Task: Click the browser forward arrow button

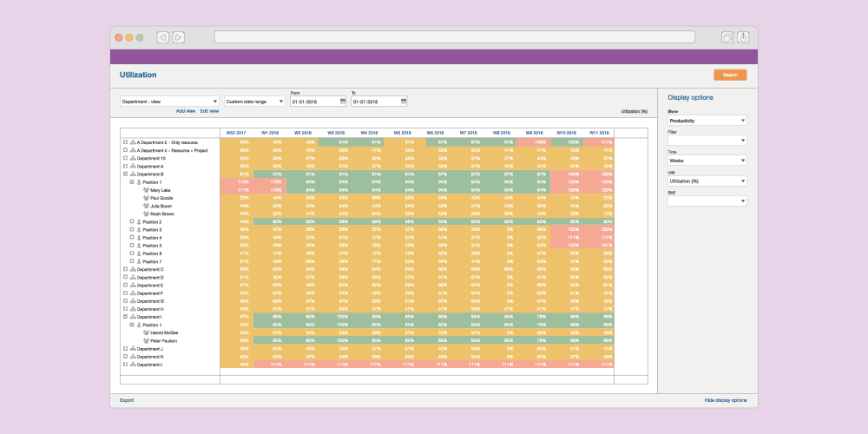Action: click(x=178, y=37)
